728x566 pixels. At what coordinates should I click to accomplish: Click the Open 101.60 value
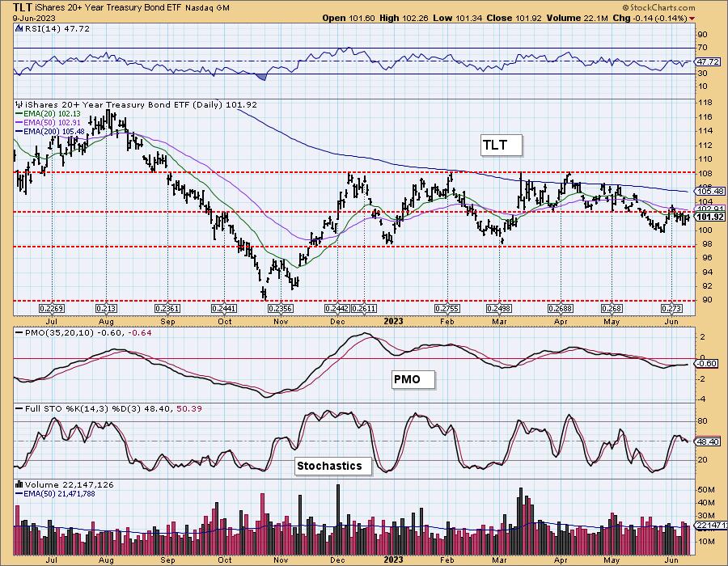(349, 18)
